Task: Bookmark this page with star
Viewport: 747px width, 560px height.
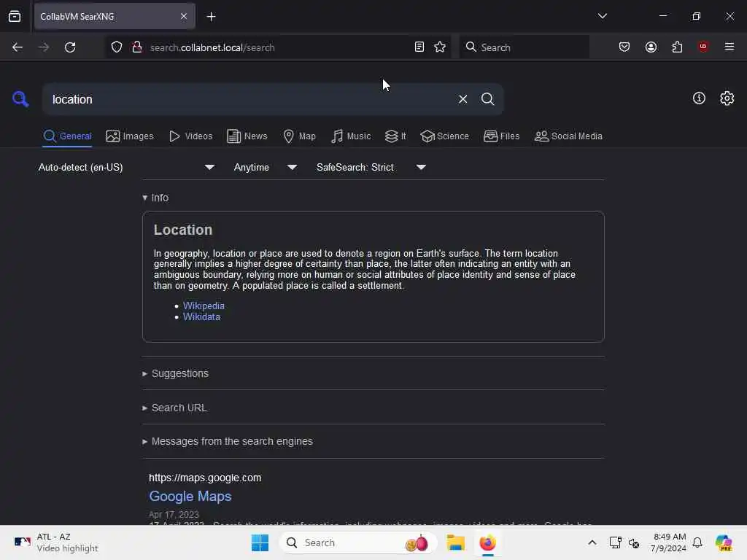Action: (x=440, y=47)
